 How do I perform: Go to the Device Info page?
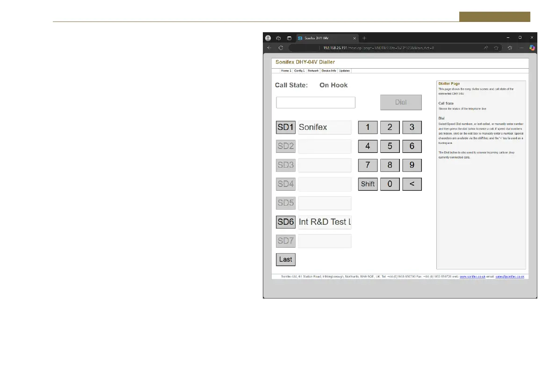pyautogui.click(x=328, y=71)
